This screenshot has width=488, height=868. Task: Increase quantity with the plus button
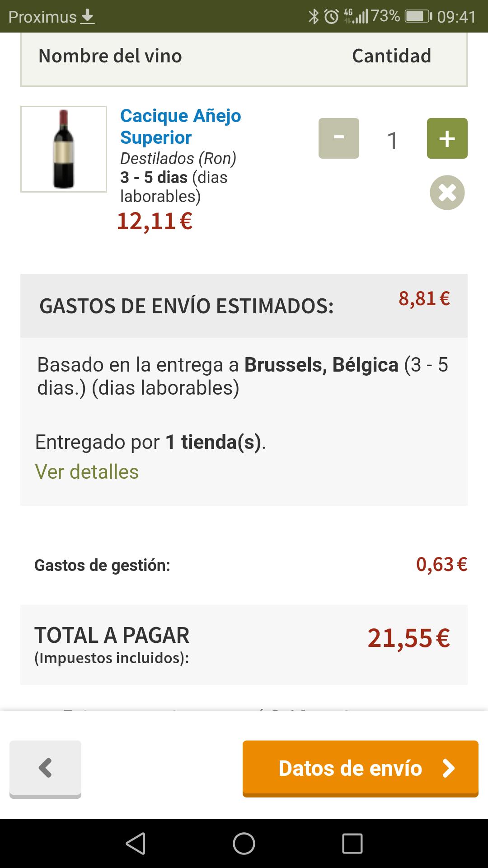[x=447, y=138]
